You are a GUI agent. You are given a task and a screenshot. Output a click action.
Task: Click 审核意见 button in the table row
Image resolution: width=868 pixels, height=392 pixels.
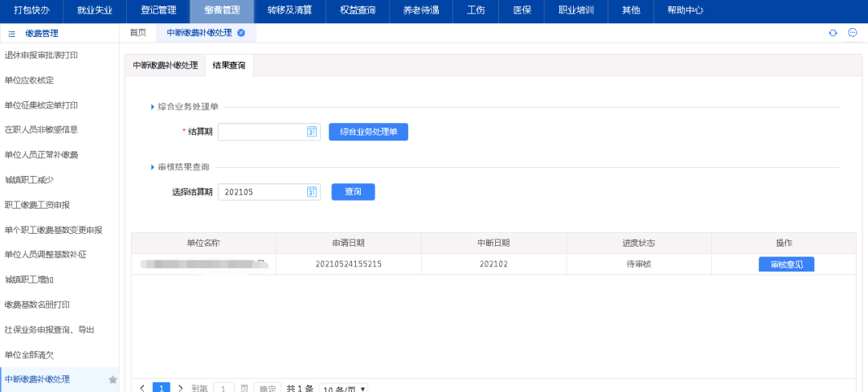786,264
